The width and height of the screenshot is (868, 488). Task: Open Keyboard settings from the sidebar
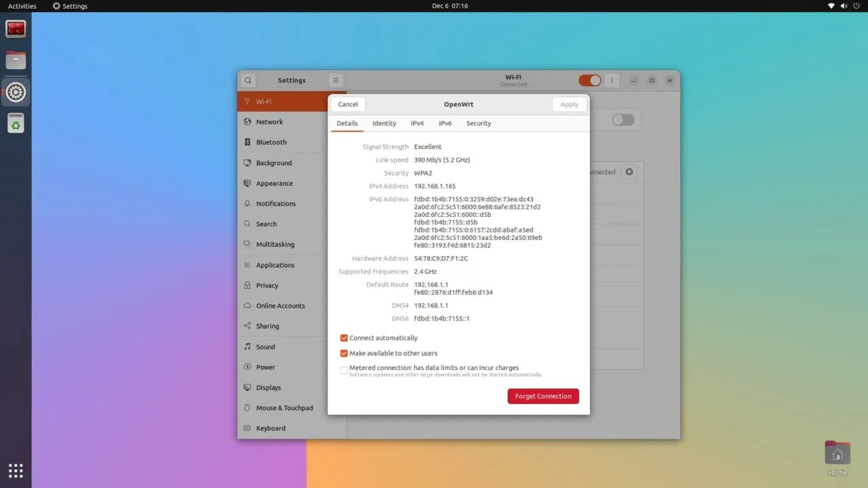pyautogui.click(x=271, y=428)
